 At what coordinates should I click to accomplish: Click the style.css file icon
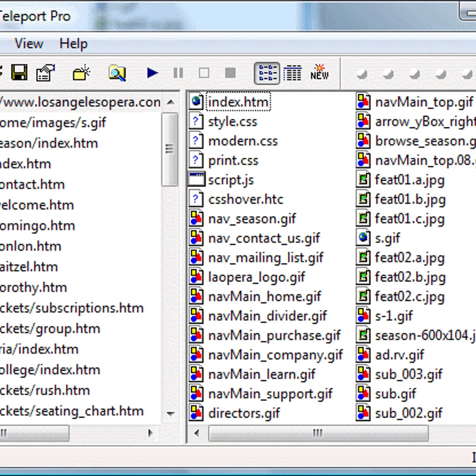click(x=196, y=121)
